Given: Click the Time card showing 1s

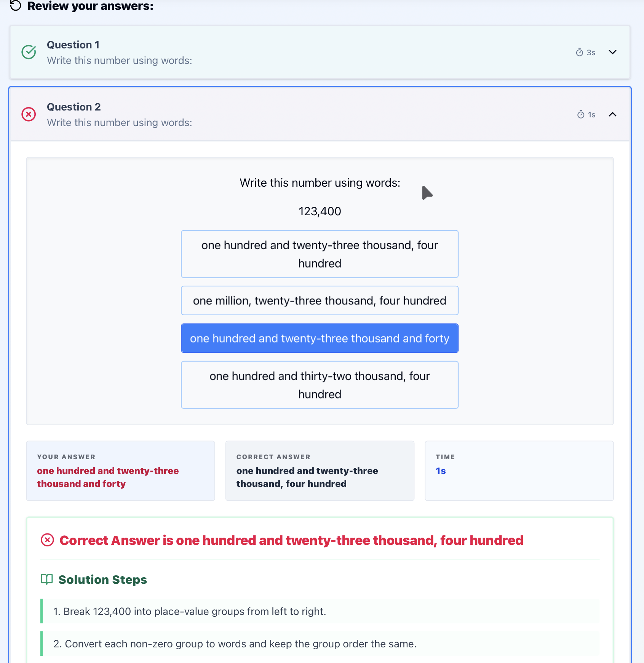Looking at the screenshot, I should pos(519,471).
